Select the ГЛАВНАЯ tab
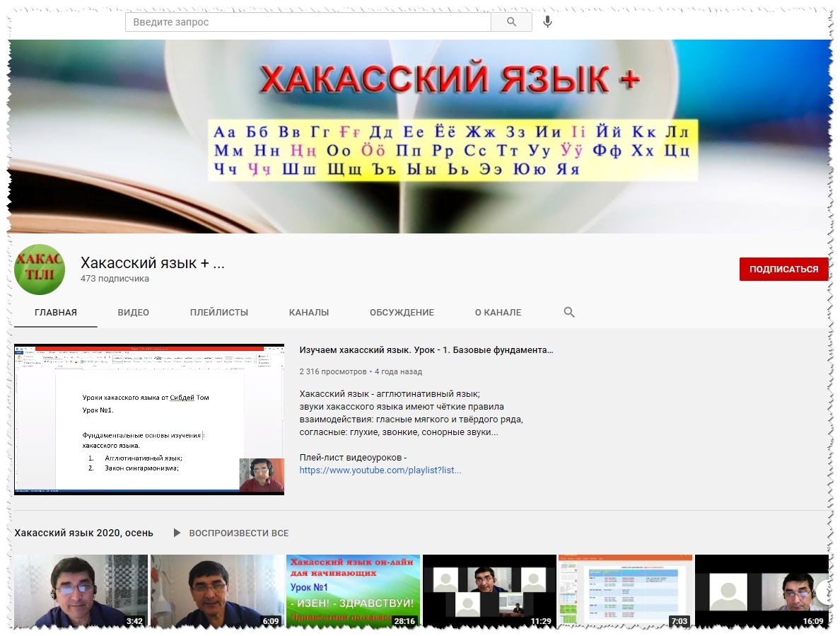Screen dimensions: 840x636 [55, 312]
